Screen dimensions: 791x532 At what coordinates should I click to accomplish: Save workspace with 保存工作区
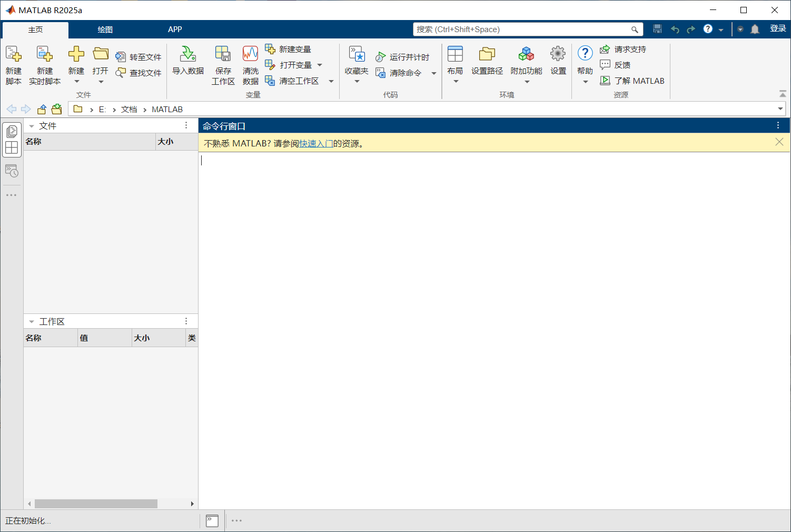(x=223, y=65)
